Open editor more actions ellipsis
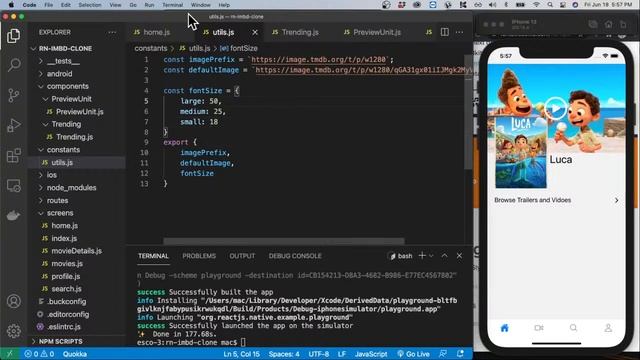This screenshot has height=360, width=640. (x=459, y=32)
